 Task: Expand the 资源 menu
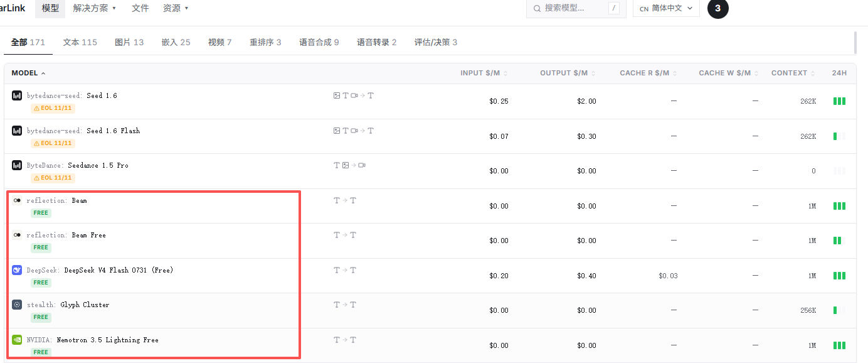[176, 8]
